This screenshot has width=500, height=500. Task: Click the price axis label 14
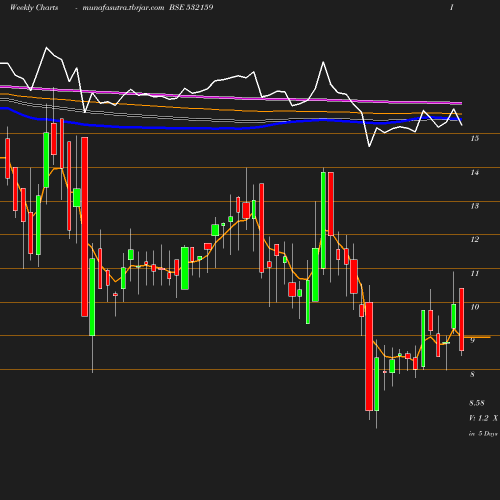point(475,172)
